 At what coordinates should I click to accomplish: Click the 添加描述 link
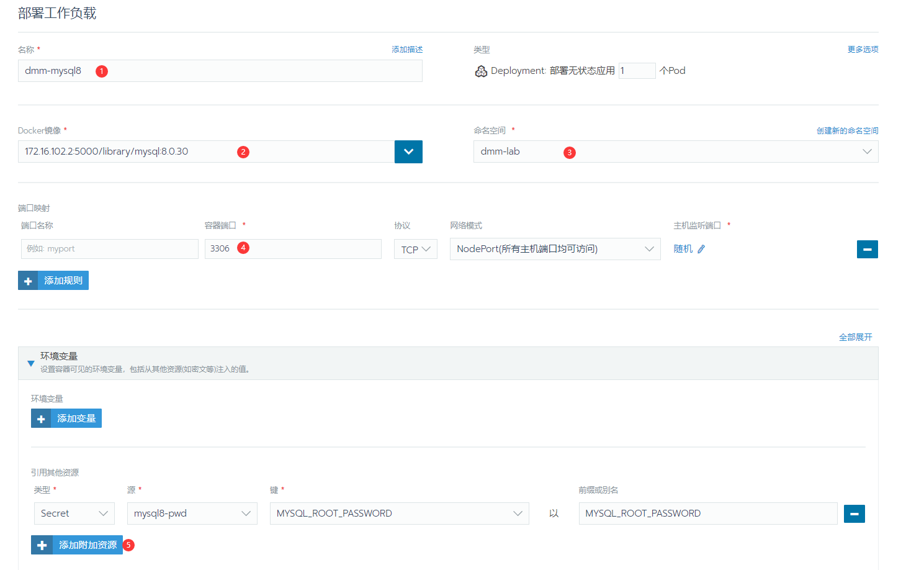point(407,50)
